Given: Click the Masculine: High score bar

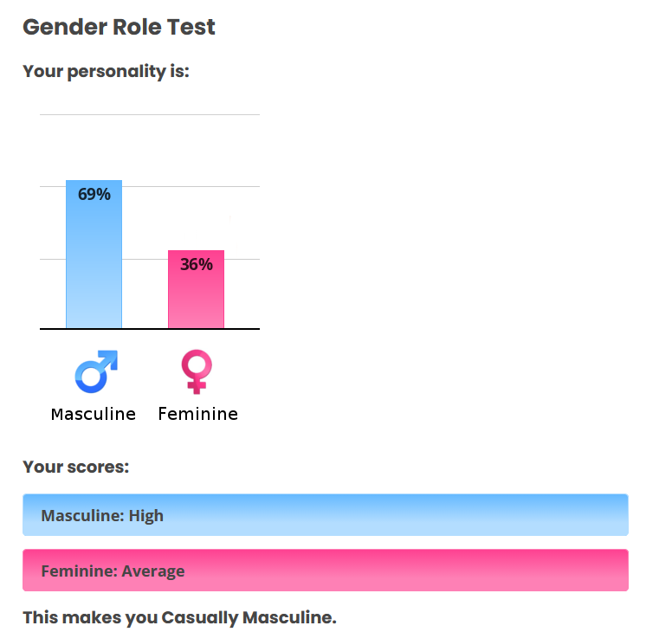Looking at the screenshot, I should 326,514.
